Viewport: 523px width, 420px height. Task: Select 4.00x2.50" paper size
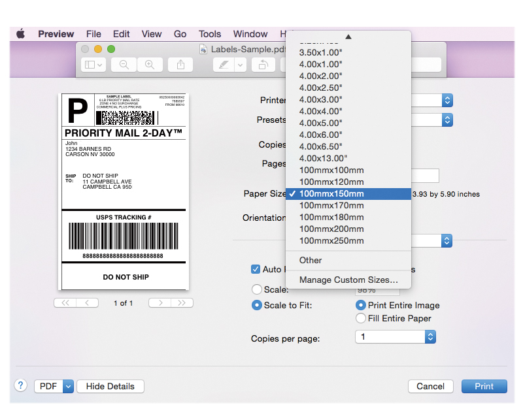348,88
